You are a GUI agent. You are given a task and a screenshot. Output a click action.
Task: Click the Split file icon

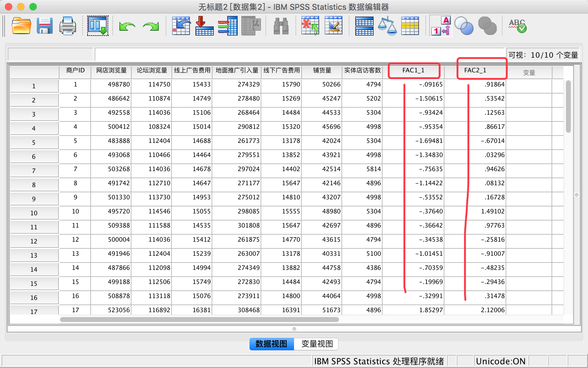click(x=364, y=26)
